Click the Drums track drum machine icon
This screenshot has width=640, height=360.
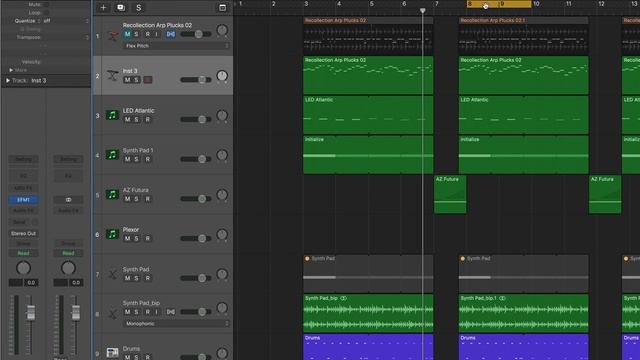(x=112, y=352)
